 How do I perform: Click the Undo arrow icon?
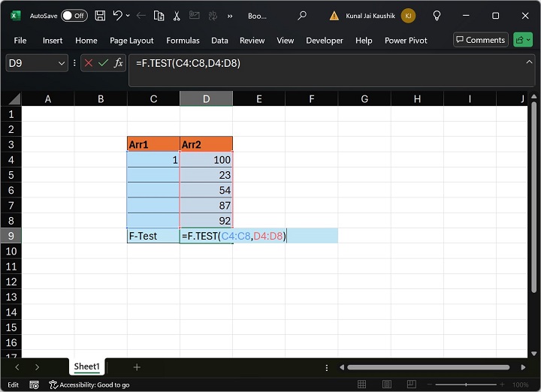point(118,16)
